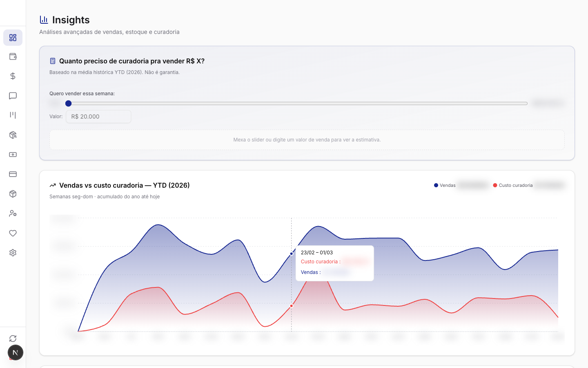
Task: Click the tooltip date 23/02 – 01/03
Action: (317, 253)
